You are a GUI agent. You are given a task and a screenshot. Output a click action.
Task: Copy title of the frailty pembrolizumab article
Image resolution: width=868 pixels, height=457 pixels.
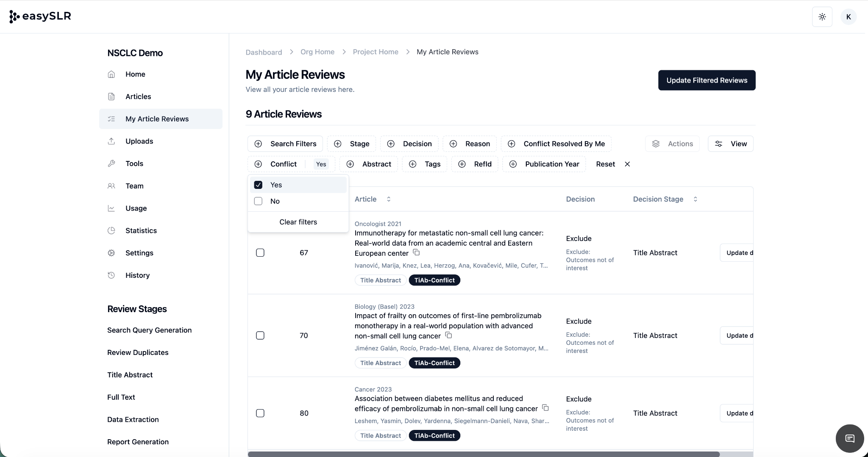click(x=448, y=335)
